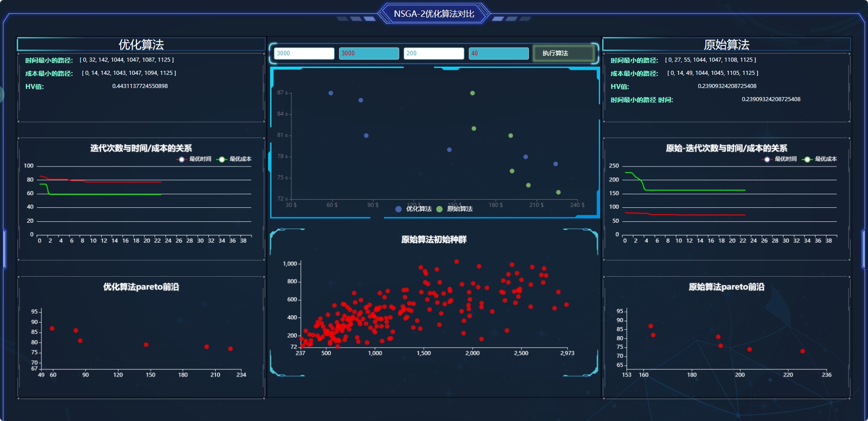
Task: Select the teal input field showing 40
Action: [499, 53]
